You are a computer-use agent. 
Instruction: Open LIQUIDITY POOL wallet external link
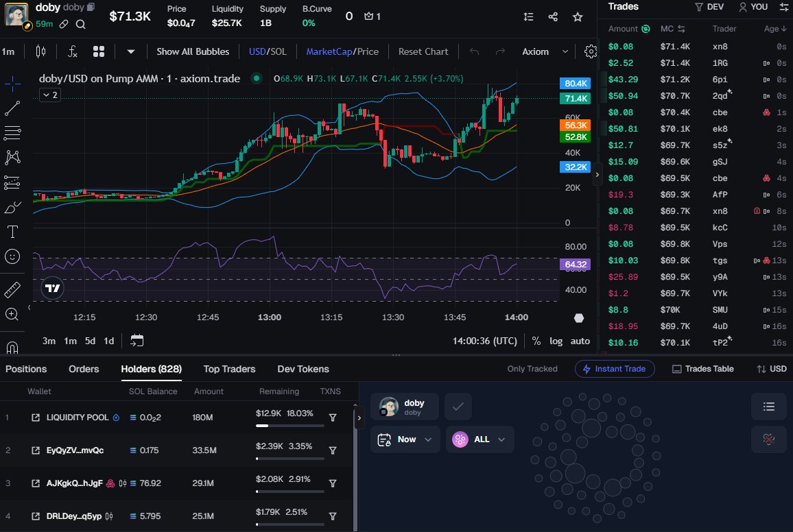[x=36, y=418]
